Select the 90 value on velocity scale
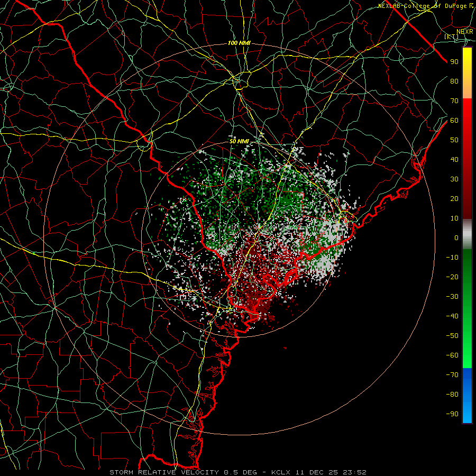Image resolution: width=476 pixels, height=476 pixels. tap(454, 62)
